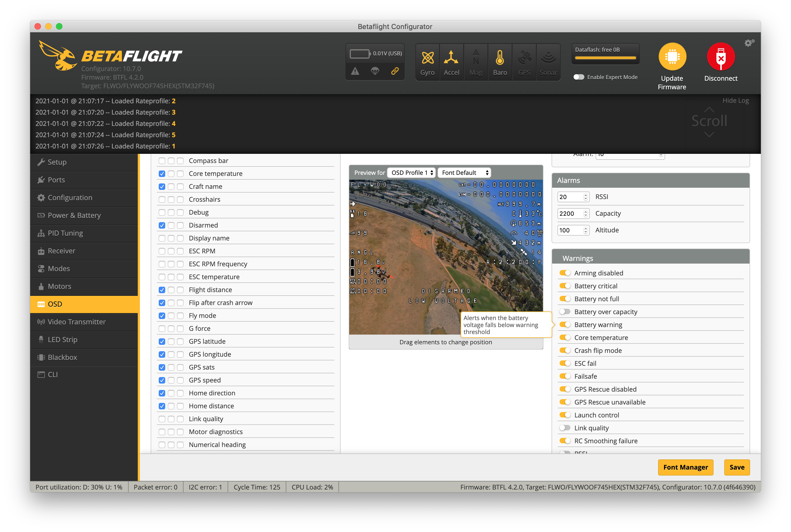Click the RSSI alarm value field
Viewport: 791px width, 532px height.
pyautogui.click(x=573, y=197)
